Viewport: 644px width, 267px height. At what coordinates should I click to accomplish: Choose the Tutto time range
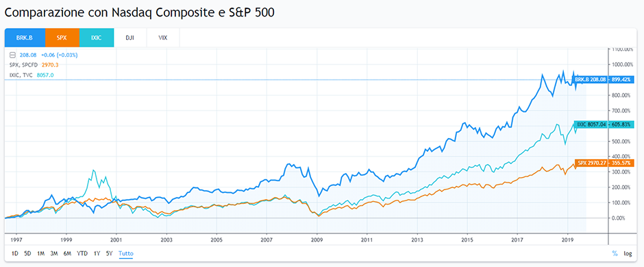[x=125, y=253]
